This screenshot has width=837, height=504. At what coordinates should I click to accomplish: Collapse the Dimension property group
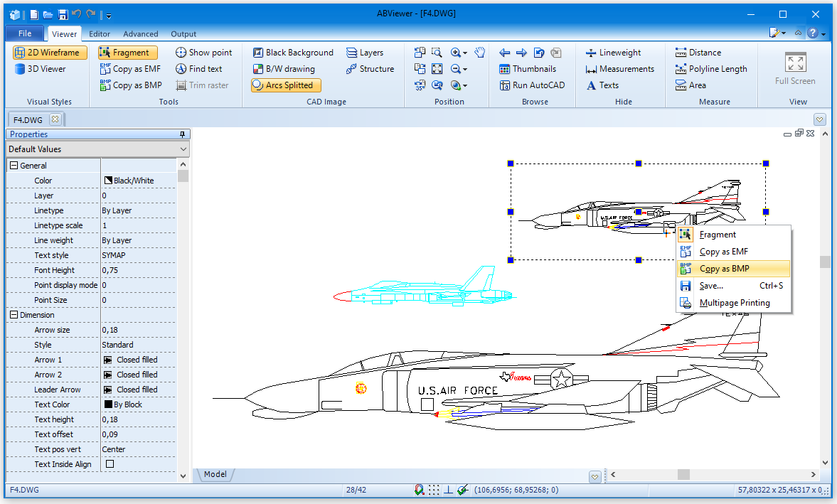click(14, 315)
